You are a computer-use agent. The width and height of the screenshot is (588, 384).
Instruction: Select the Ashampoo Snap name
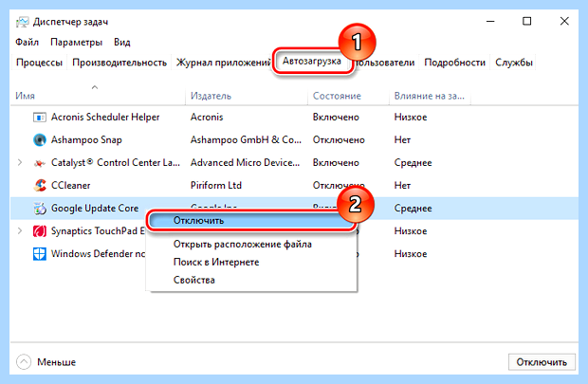point(86,140)
